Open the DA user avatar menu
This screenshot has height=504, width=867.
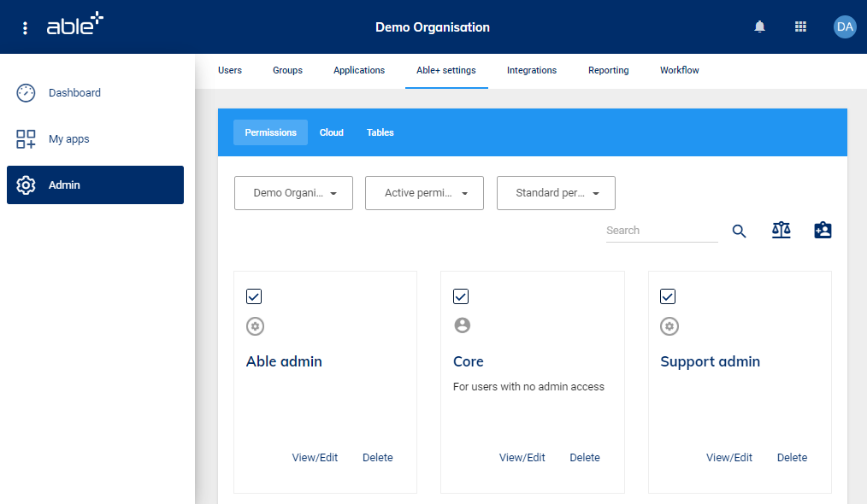click(x=844, y=27)
